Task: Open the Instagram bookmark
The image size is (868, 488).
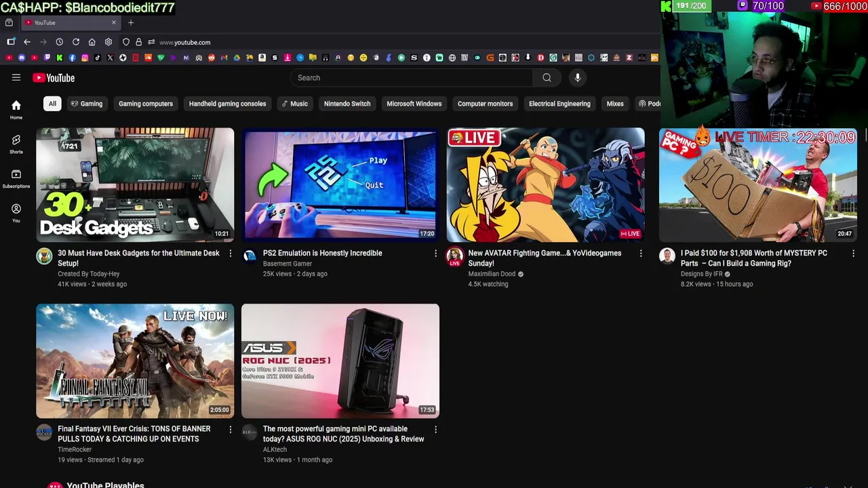Action: point(85,58)
